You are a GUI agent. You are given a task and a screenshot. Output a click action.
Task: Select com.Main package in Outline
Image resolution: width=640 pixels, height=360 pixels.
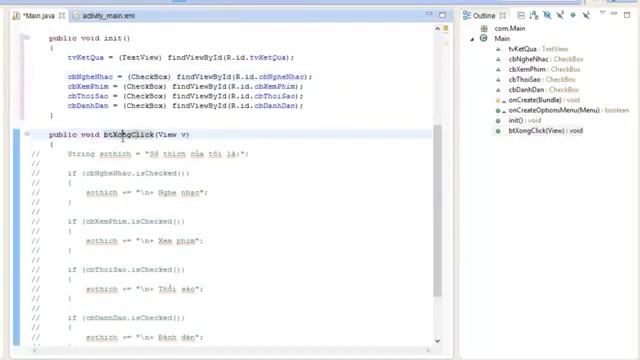(x=510, y=29)
